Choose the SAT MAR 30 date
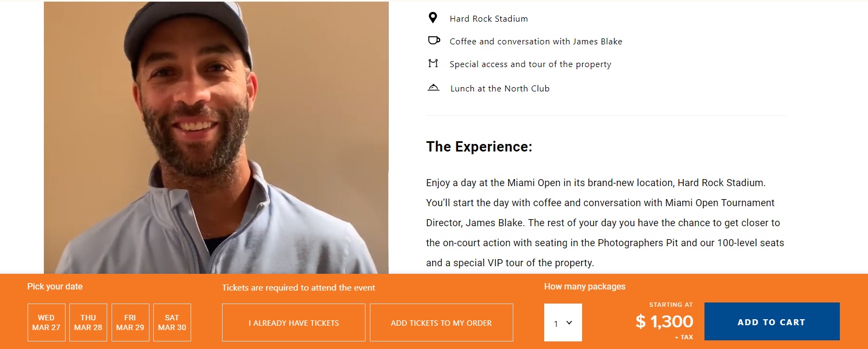 172,322
